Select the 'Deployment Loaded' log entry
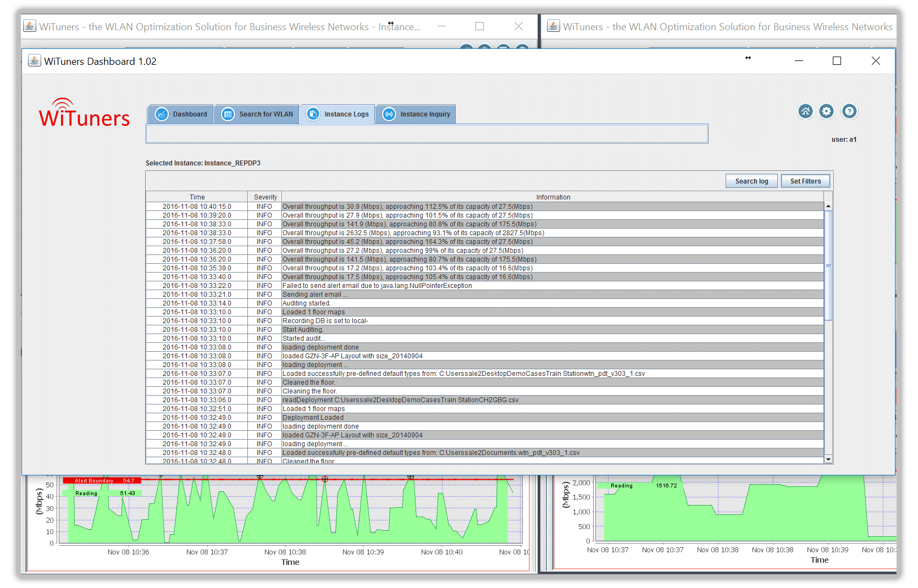The width and height of the screenshot is (918, 588). pyautogui.click(x=485, y=418)
